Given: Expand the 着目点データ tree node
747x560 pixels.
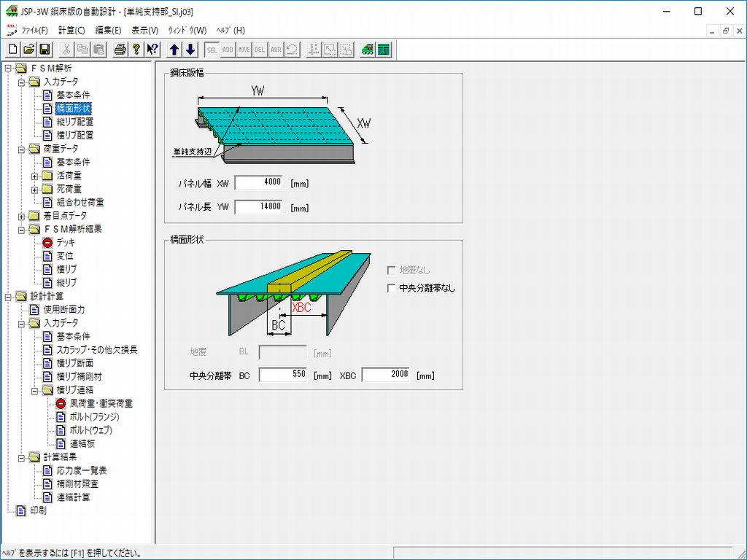Looking at the screenshot, I should tap(21, 216).
